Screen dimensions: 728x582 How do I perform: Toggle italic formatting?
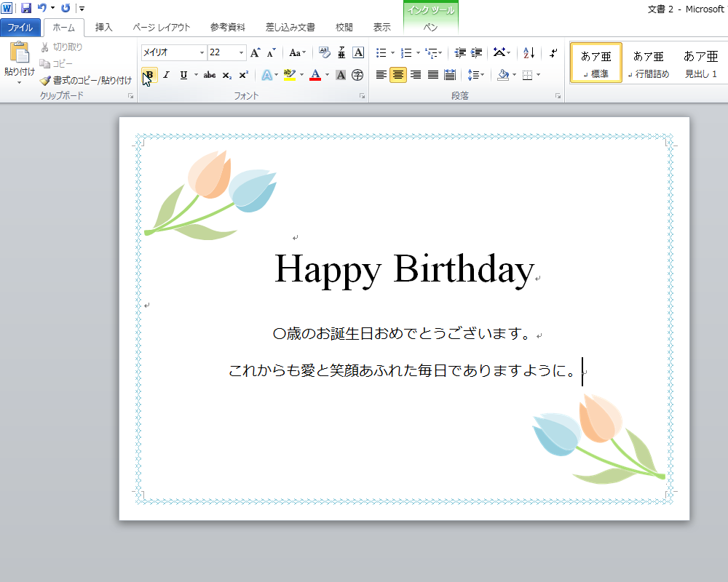click(x=166, y=75)
